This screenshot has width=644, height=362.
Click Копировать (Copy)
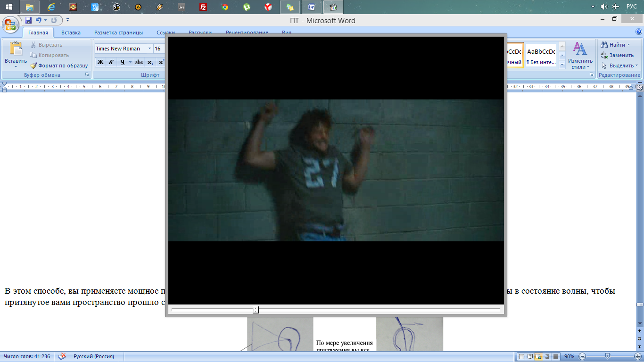[x=50, y=55]
